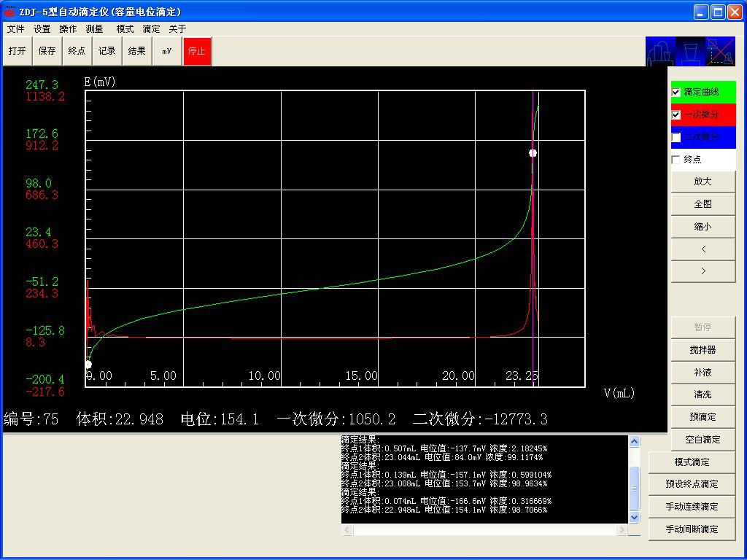Select the mV toolbar button
The image size is (747, 560).
click(167, 51)
